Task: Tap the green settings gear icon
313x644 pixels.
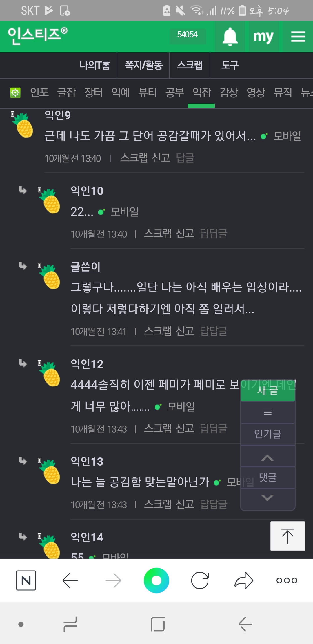Action: (x=15, y=93)
